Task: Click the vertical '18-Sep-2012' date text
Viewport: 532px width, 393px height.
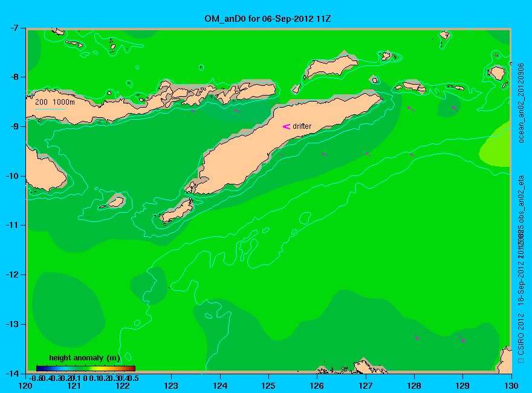Action: click(521, 282)
